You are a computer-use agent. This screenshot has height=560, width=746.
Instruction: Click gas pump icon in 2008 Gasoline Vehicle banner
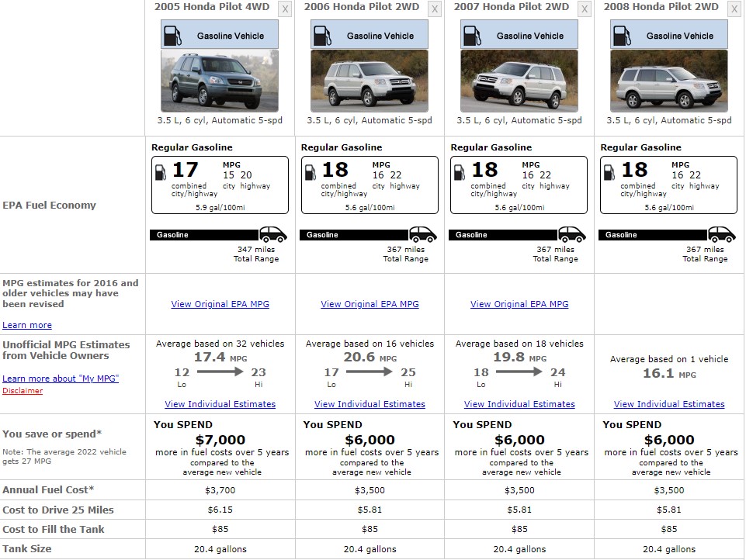pyautogui.click(x=622, y=36)
